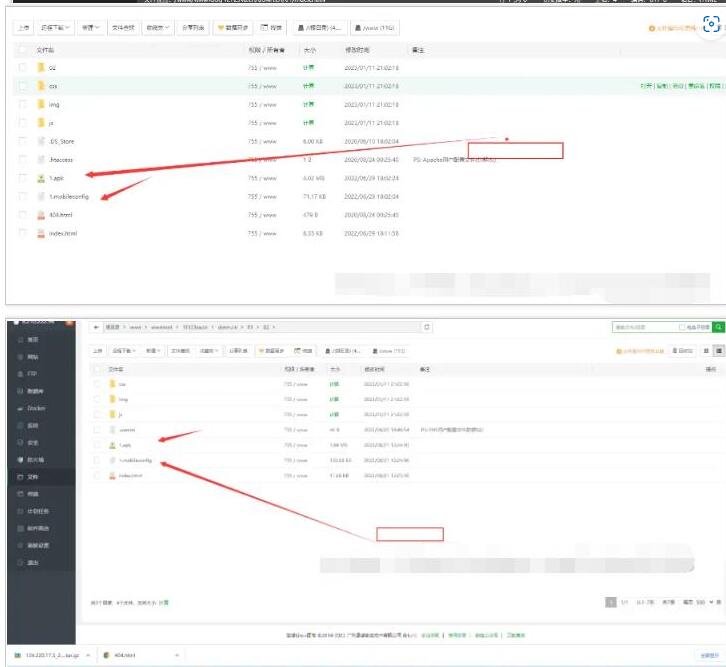The height and width of the screenshot is (667, 726).
Task: Expand 远程下载 dropdown in upper toolbar
Action: click(x=57, y=29)
